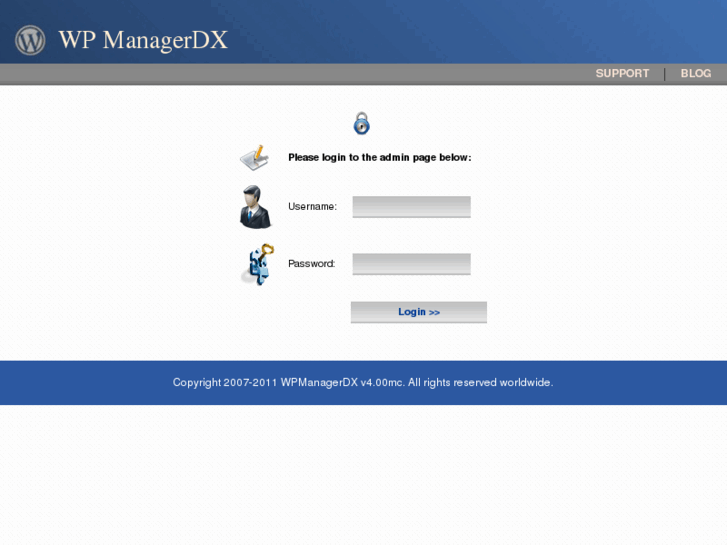Click the WordPress logo in header
The width and height of the screenshot is (727, 545).
point(30,40)
